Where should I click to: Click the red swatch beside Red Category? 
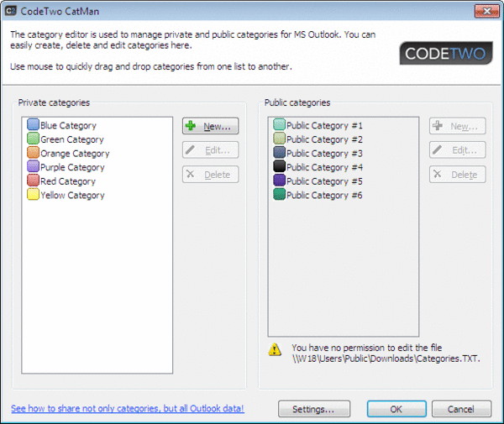pos(33,181)
